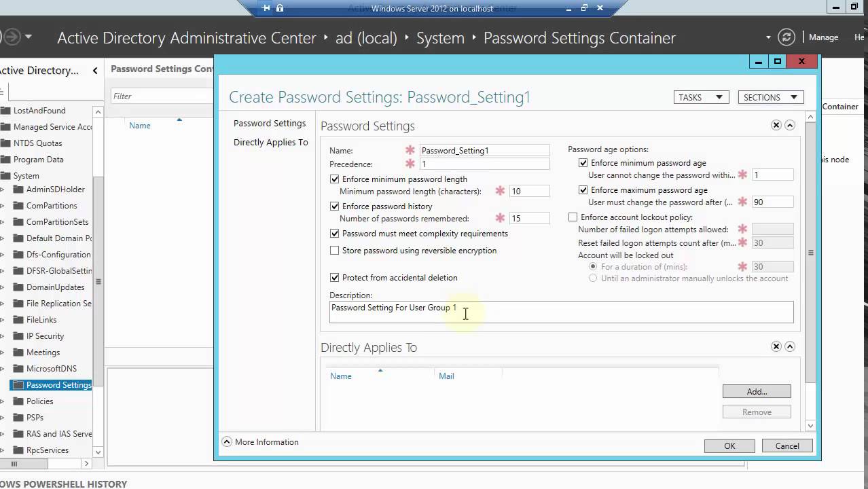The width and height of the screenshot is (868, 489).
Task: Open the navigation history dropdown arrow
Action: (x=29, y=37)
